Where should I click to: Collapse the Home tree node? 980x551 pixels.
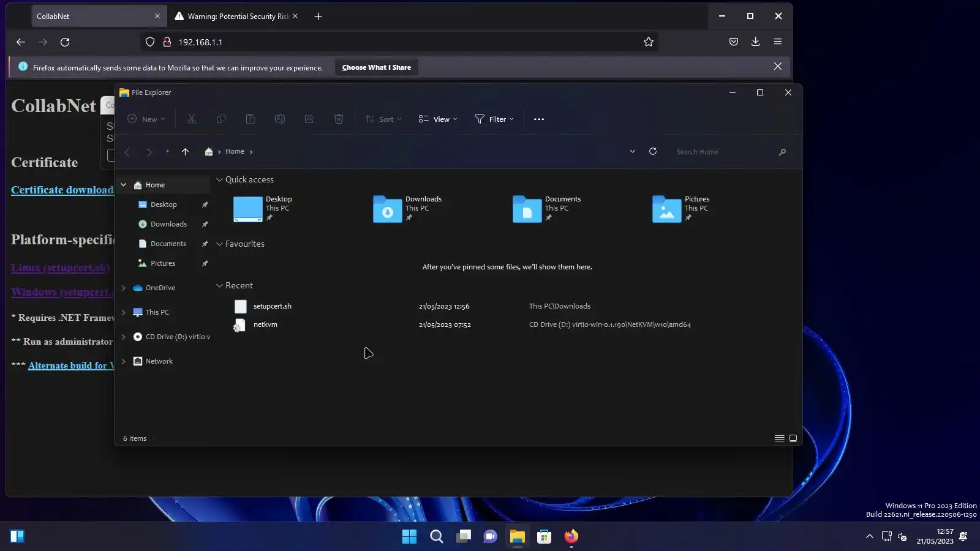click(x=124, y=185)
